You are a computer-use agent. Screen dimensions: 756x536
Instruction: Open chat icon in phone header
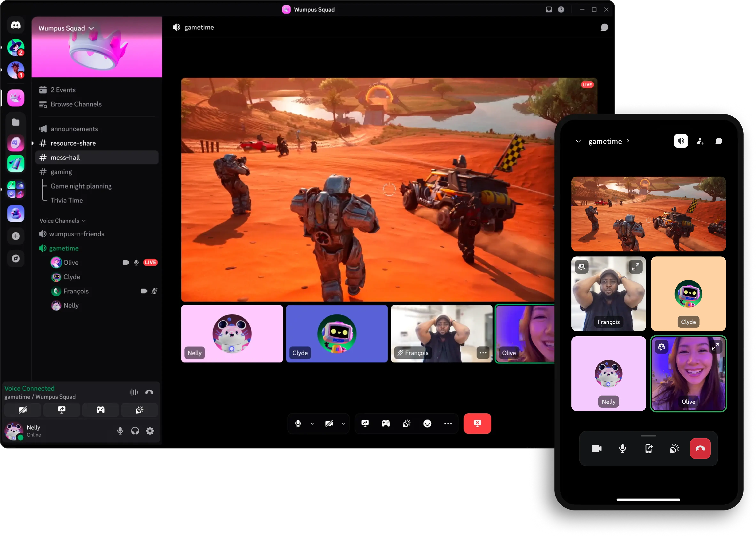click(x=718, y=141)
